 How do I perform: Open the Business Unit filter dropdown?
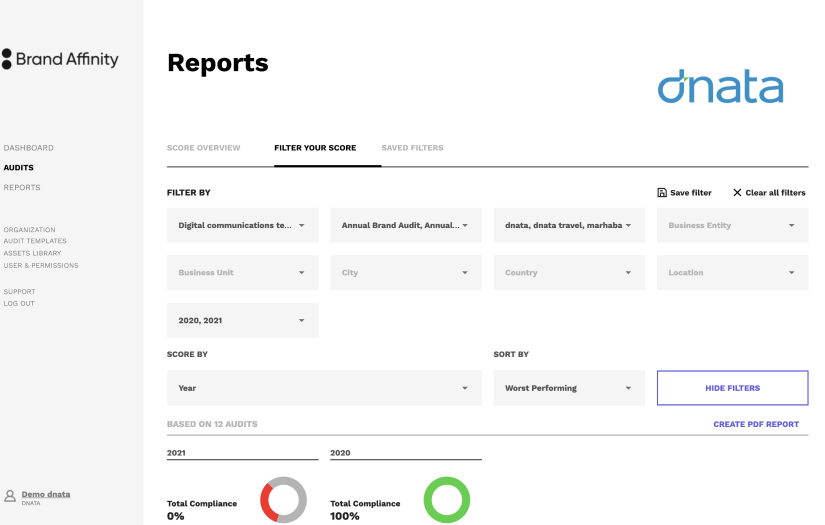pos(243,272)
